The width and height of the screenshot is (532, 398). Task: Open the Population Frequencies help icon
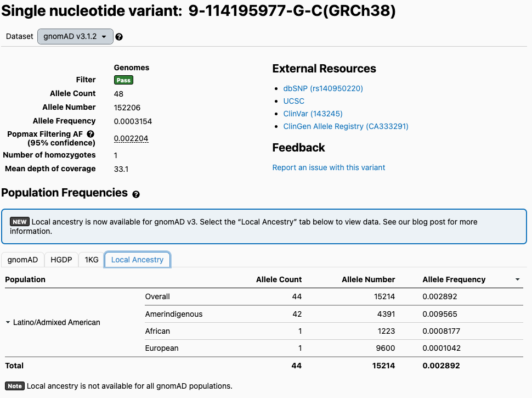coord(136,194)
